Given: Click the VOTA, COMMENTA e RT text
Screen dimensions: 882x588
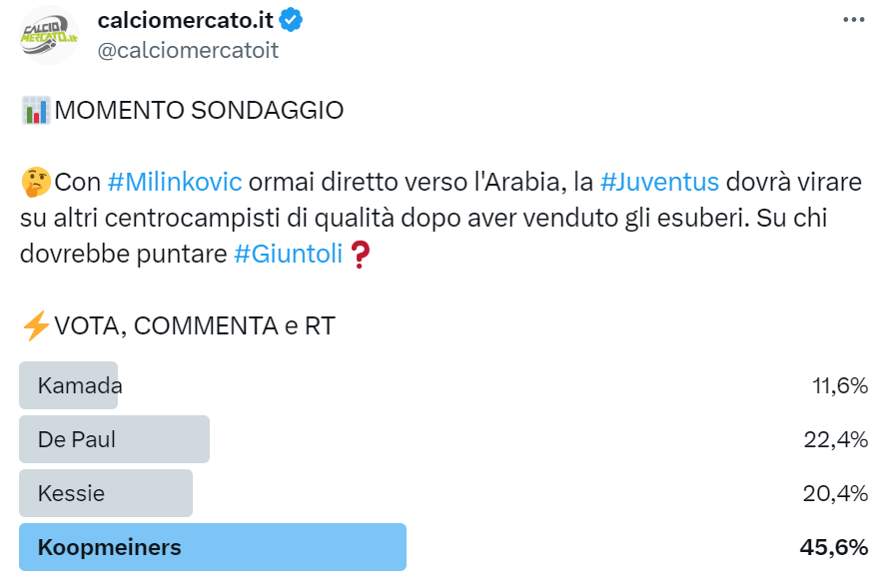Looking at the screenshot, I should click(x=194, y=325).
